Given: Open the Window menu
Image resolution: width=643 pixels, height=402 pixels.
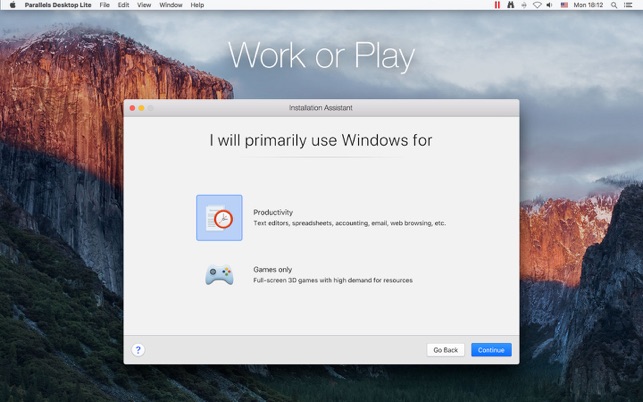Looking at the screenshot, I should click(x=171, y=5).
